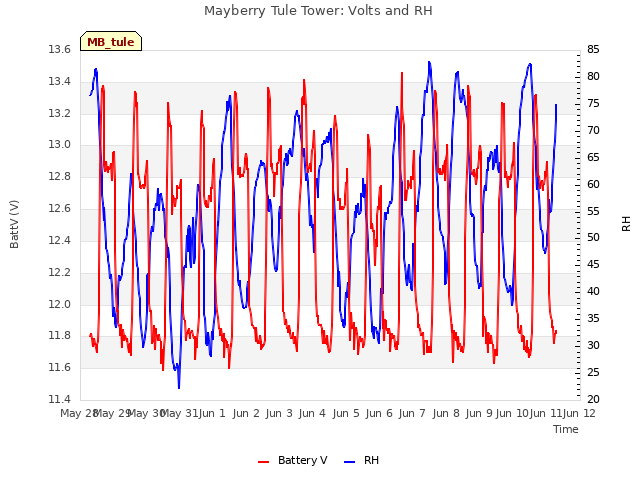Click the 11.8 tick on the BattV axis
Viewport: 640px width, 480px height.
point(59,336)
